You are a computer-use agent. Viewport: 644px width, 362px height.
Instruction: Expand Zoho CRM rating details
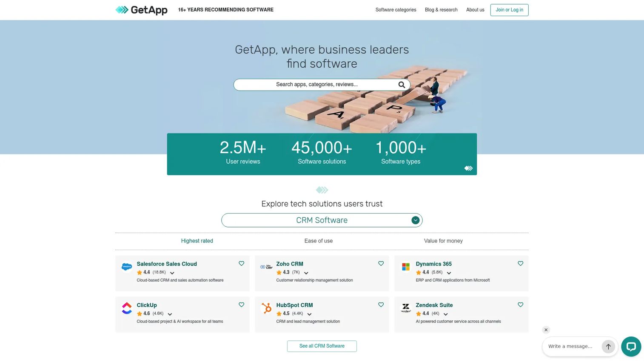click(306, 273)
